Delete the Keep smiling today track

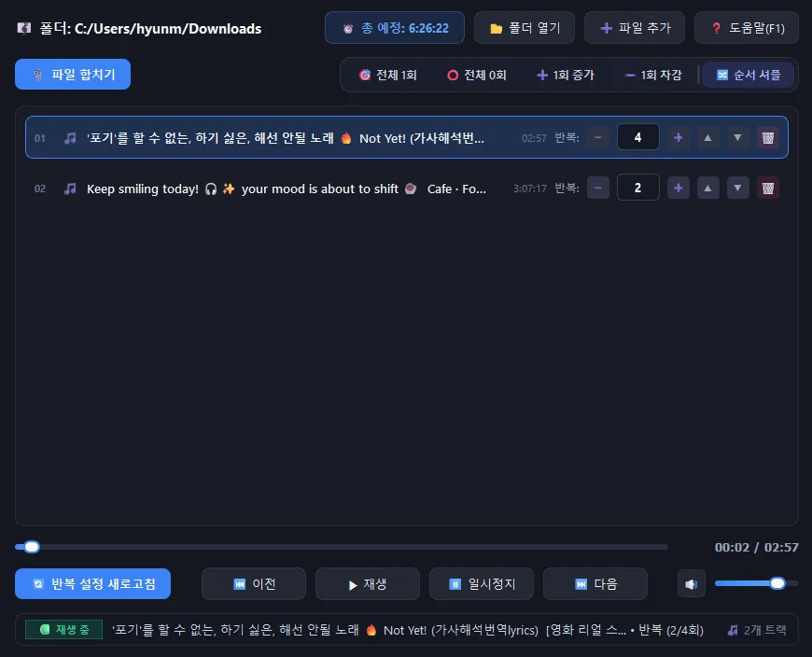[768, 188]
